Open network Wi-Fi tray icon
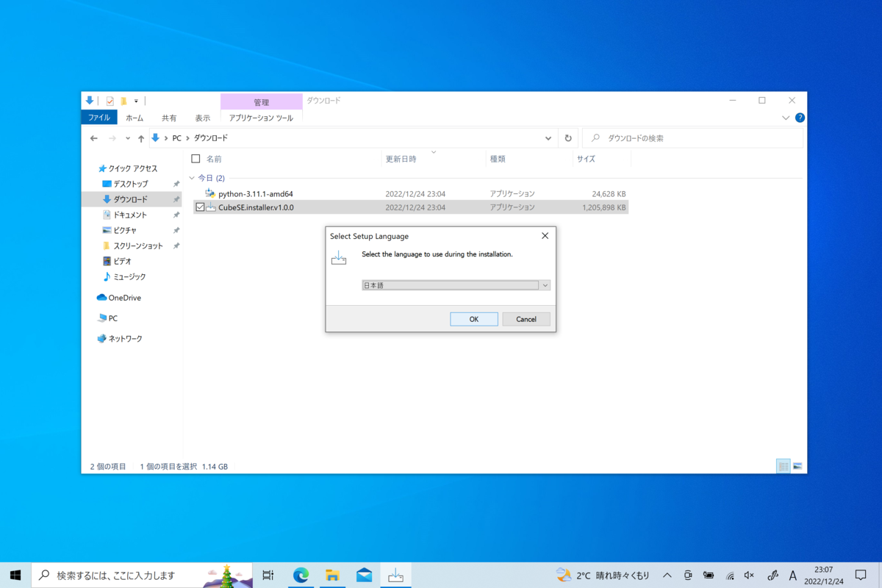 tap(730, 575)
